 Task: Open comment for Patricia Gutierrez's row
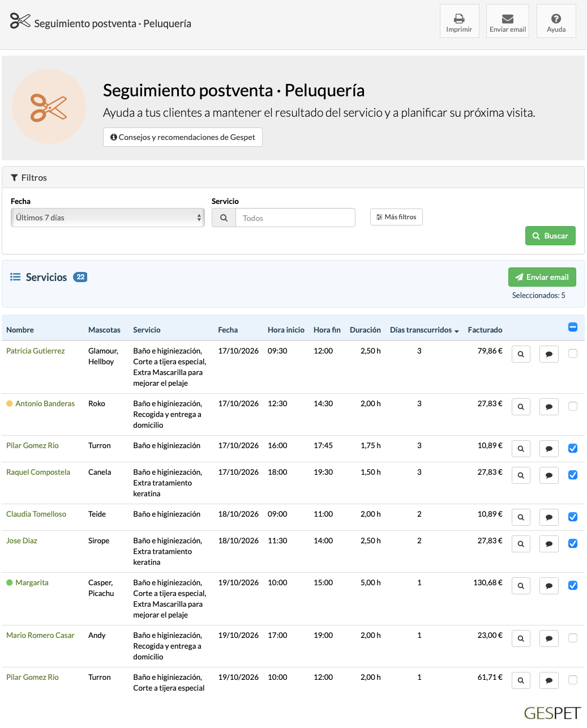(x=549, y=354)
